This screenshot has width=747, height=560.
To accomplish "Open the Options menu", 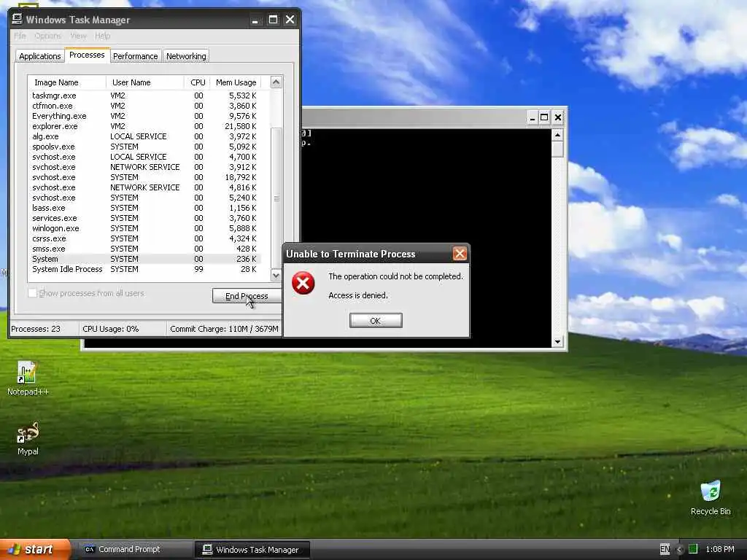I will [x=47, y=36].
